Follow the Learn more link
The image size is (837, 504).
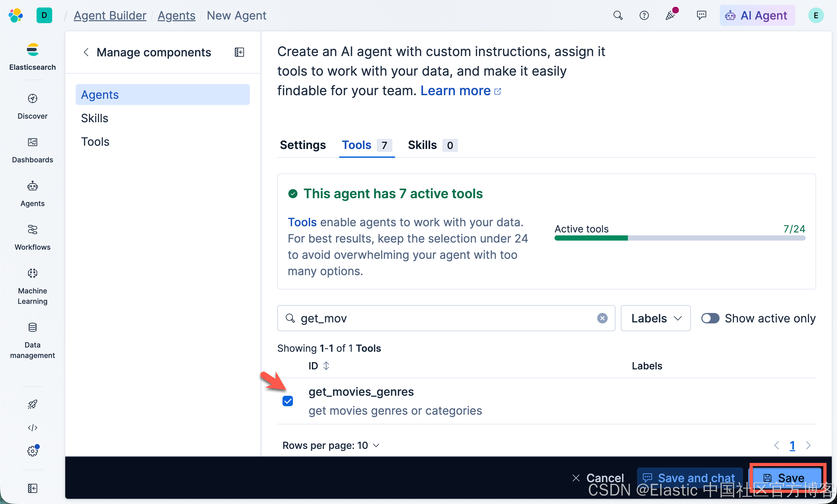point(460,91)
